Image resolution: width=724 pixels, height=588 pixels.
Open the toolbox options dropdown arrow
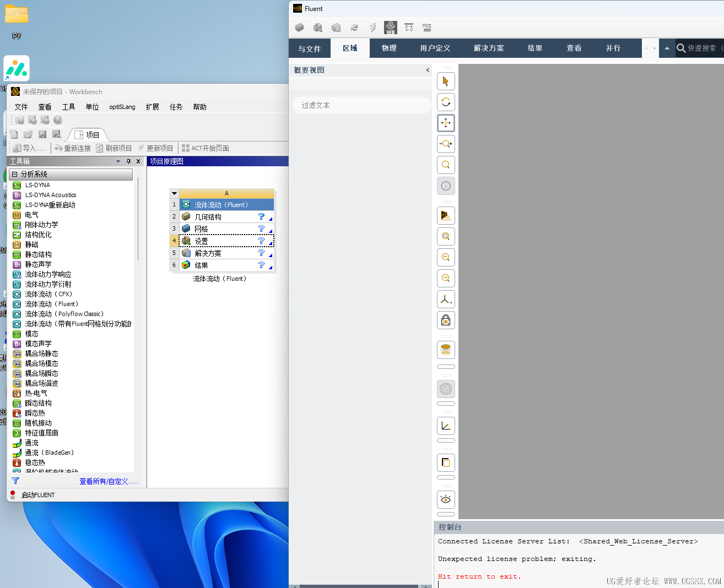point(118,161)
